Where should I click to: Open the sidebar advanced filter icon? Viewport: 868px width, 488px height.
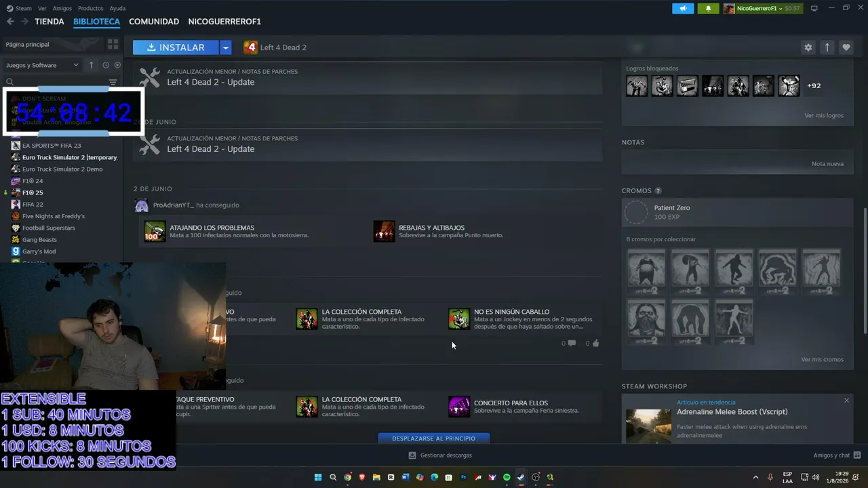point(113,82)
